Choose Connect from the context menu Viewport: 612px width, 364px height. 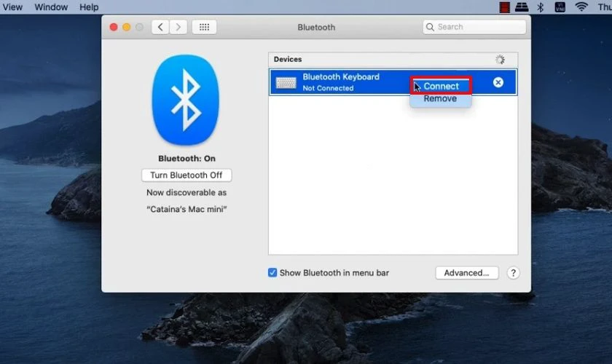click(441, 86)
